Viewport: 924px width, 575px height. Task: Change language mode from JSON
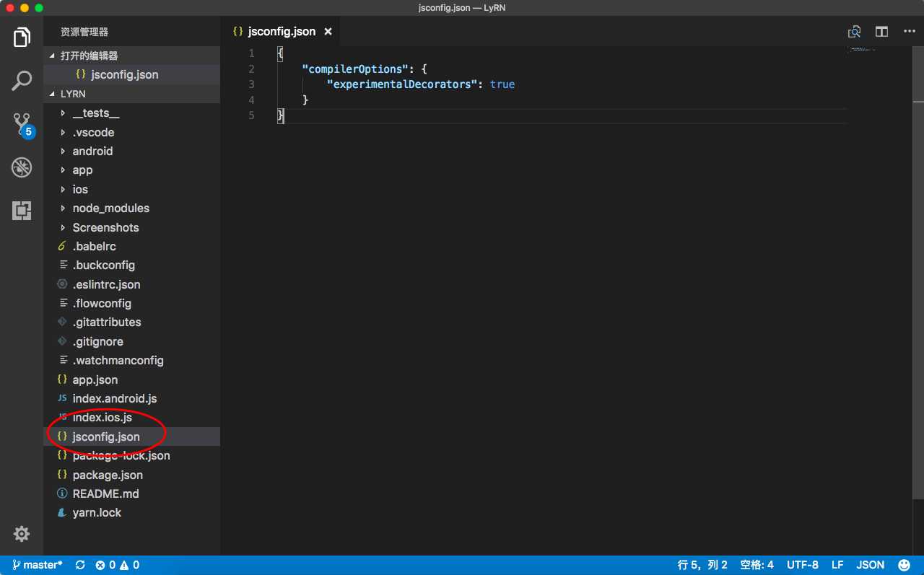click(x=870, y=565)
